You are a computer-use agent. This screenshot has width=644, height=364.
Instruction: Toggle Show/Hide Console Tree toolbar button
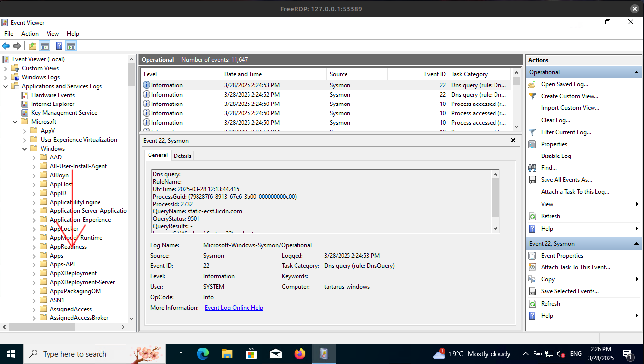45,46
